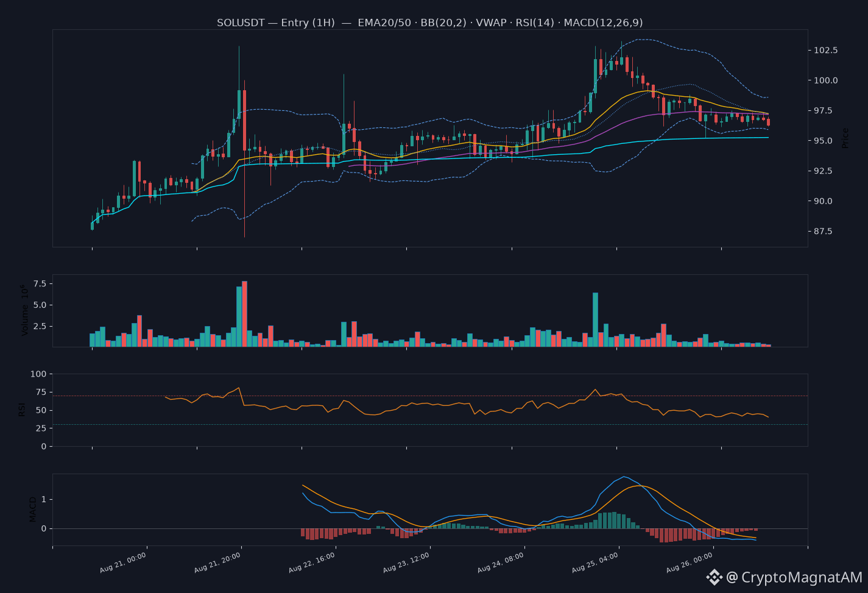Click the 'Aug 21, 20:00' date label
The width and height of the screenshot is (868, 593).
218,563
